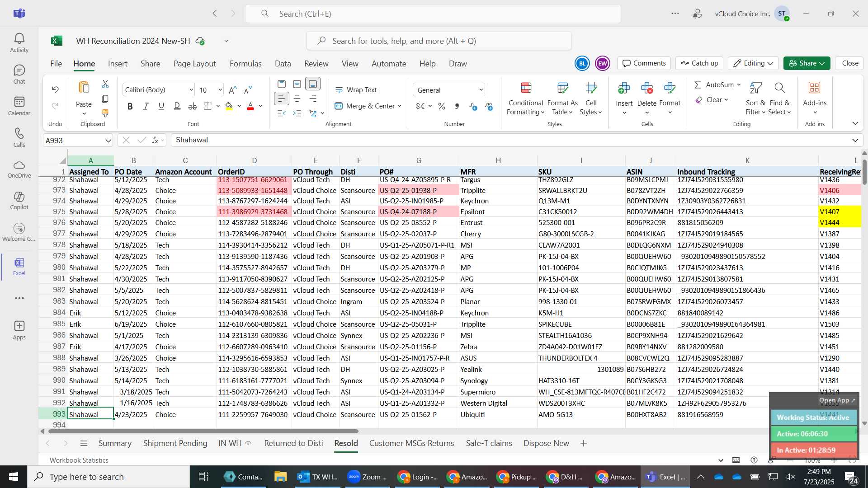The width and height of the screenshot is (868, 488).
Task: Toggle align left
Action: click(x=281, y=99)
